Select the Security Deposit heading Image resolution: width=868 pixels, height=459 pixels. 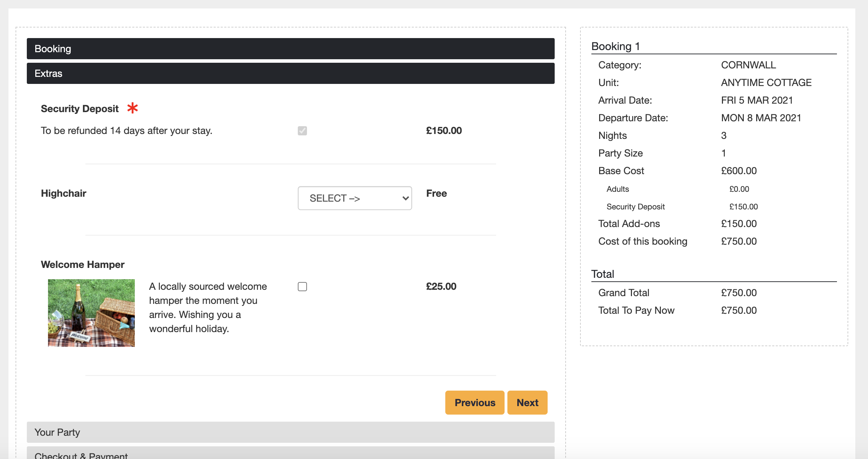[80, 109]
